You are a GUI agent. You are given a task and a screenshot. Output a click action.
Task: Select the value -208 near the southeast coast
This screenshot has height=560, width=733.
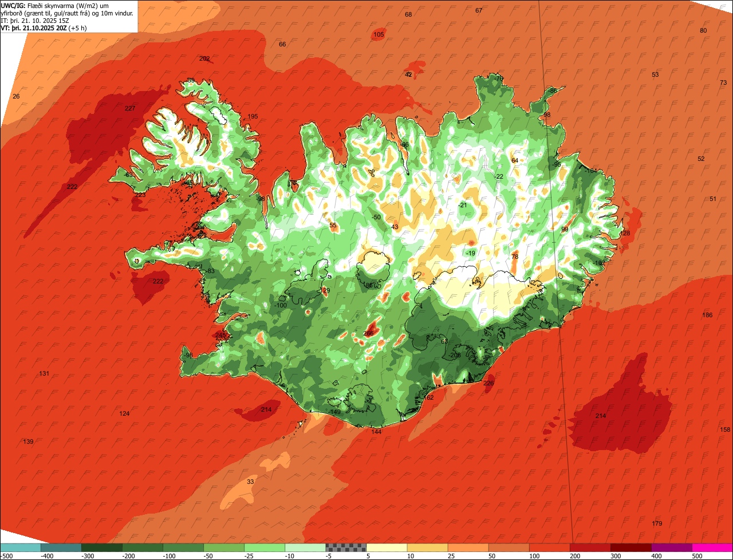click(x=455, y=355)
